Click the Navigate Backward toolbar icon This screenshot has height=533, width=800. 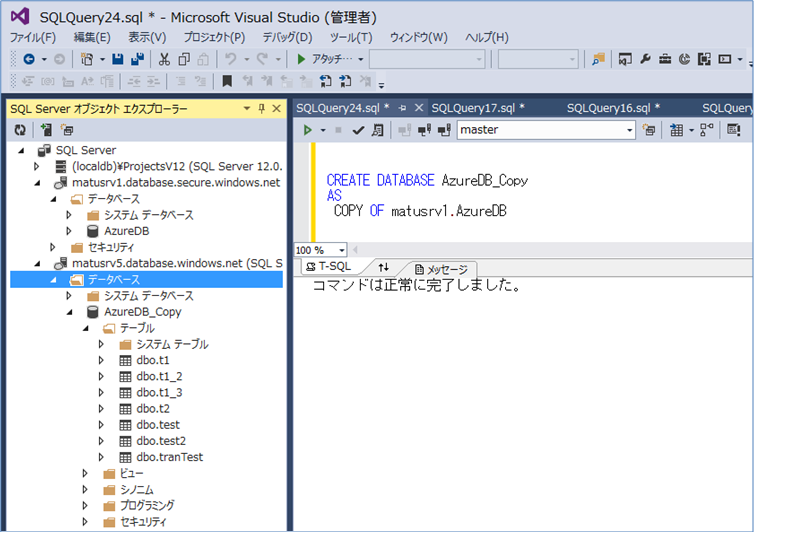[29, 60]
